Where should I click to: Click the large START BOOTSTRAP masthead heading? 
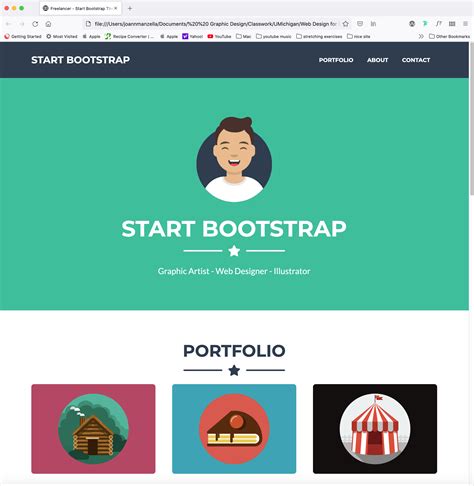[234, 229]
